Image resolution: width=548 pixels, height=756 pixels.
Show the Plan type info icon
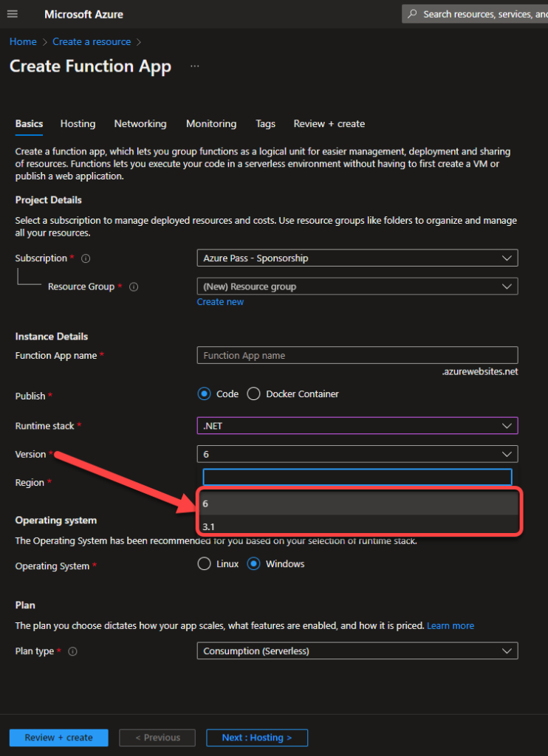73,651
